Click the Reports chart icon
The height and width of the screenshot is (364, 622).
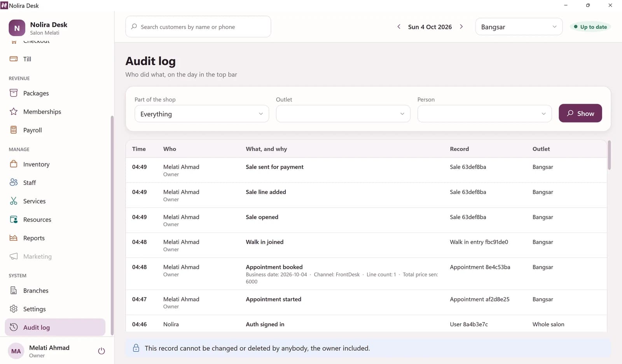(x=14, y=238)
